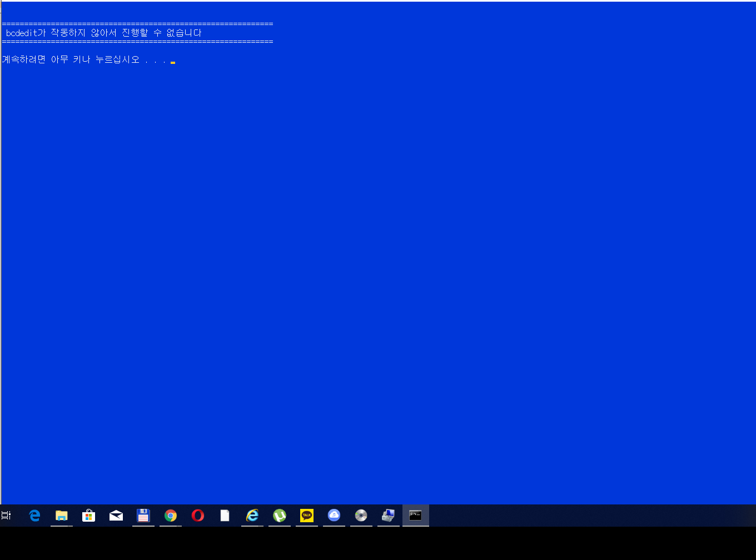Select the Command Prompt taskbar button
Screen dimensions: 756x560
(x=416, y=516)
